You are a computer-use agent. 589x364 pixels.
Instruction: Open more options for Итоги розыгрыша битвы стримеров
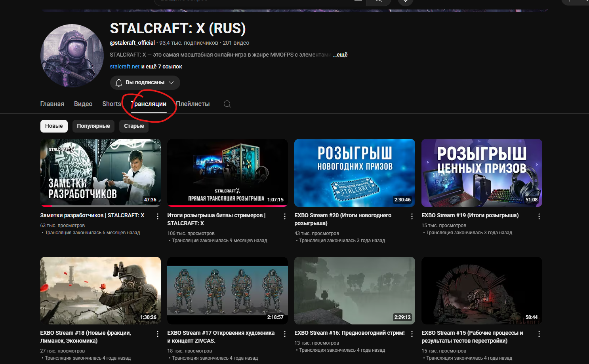point(285,216)
